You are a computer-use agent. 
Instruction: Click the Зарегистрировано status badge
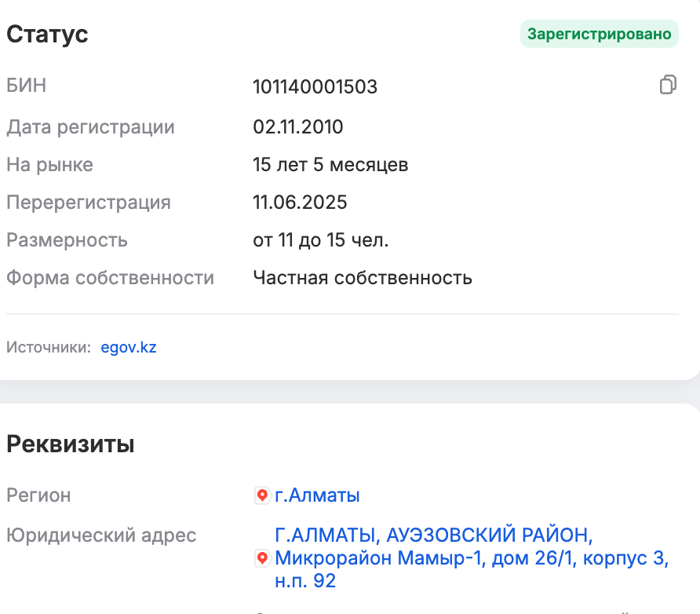click(x=599, y=35)
